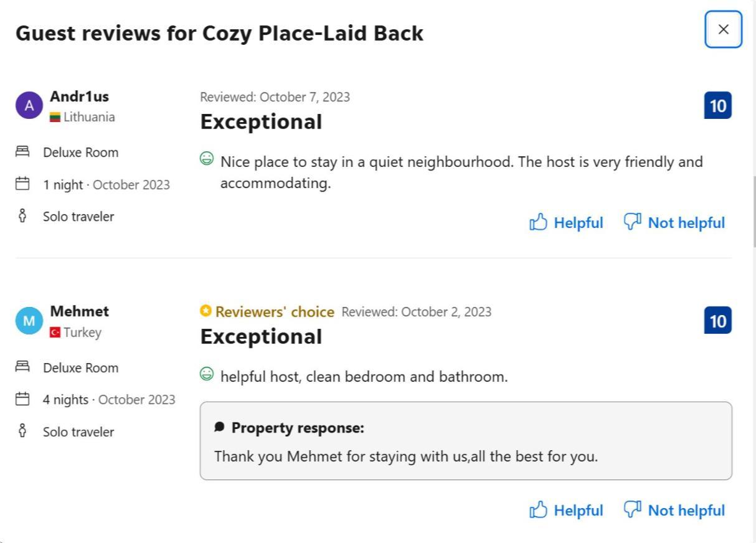Click the thumbs-down icon in Mehmet's review

click(633, 509)
